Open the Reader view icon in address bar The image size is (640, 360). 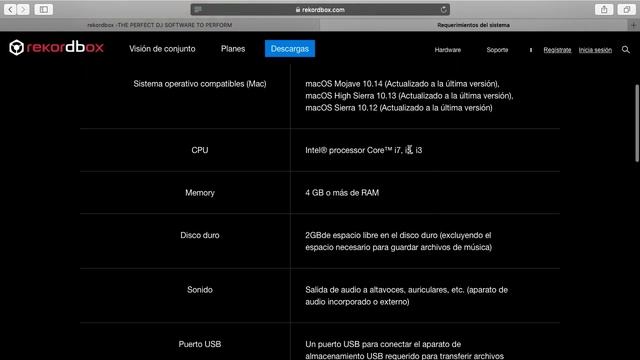tap(198, 9)
